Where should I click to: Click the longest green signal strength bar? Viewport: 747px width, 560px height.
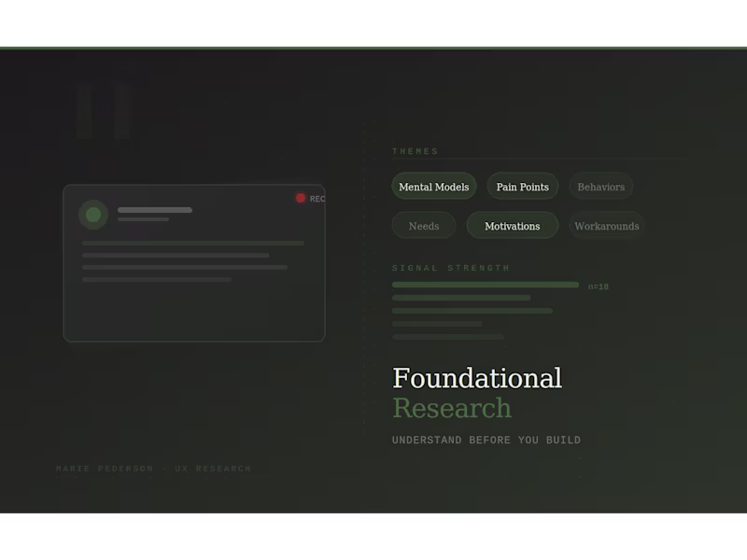click(x=486, y=286)
